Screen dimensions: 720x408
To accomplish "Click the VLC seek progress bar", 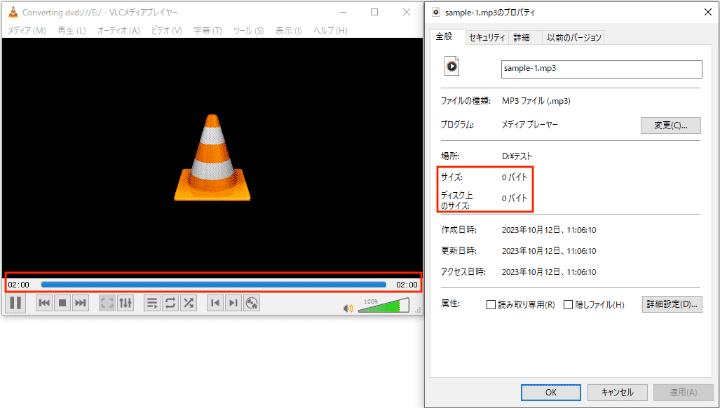I will [x=214, y=285].
